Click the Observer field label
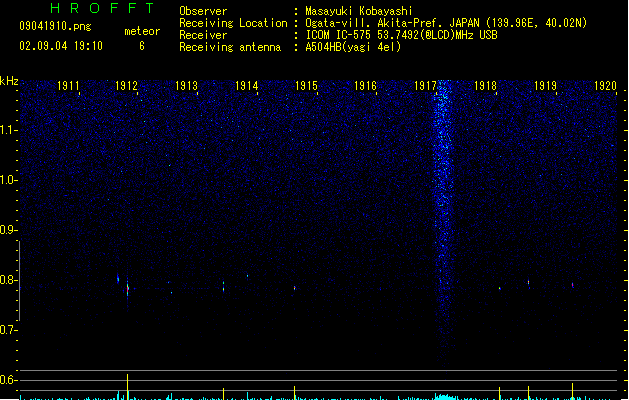 coord(203,11)
